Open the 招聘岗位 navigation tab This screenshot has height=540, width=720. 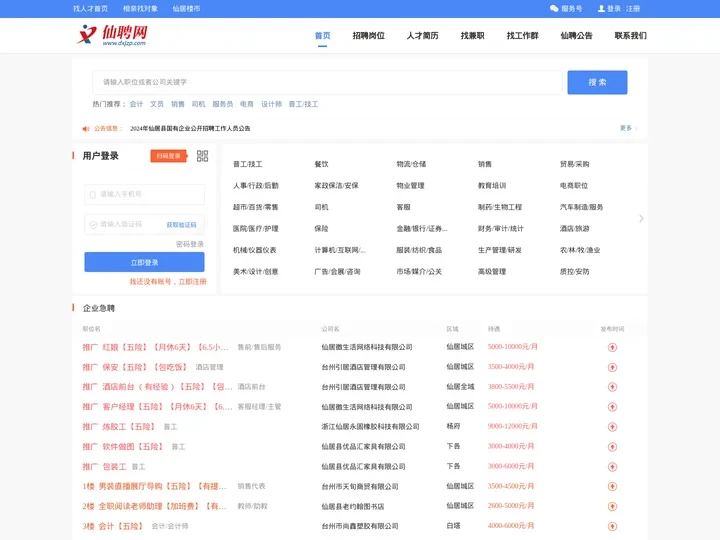368,36
